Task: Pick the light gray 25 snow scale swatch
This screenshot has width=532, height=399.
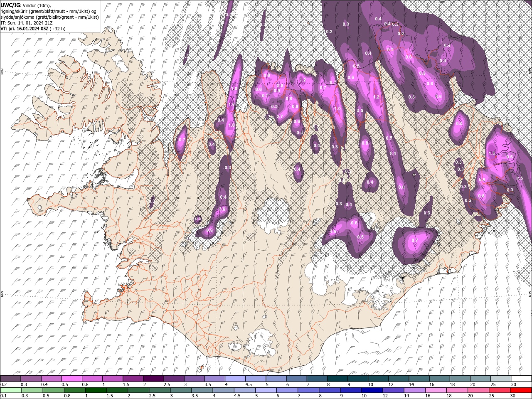Action: [x=500, y=379]
